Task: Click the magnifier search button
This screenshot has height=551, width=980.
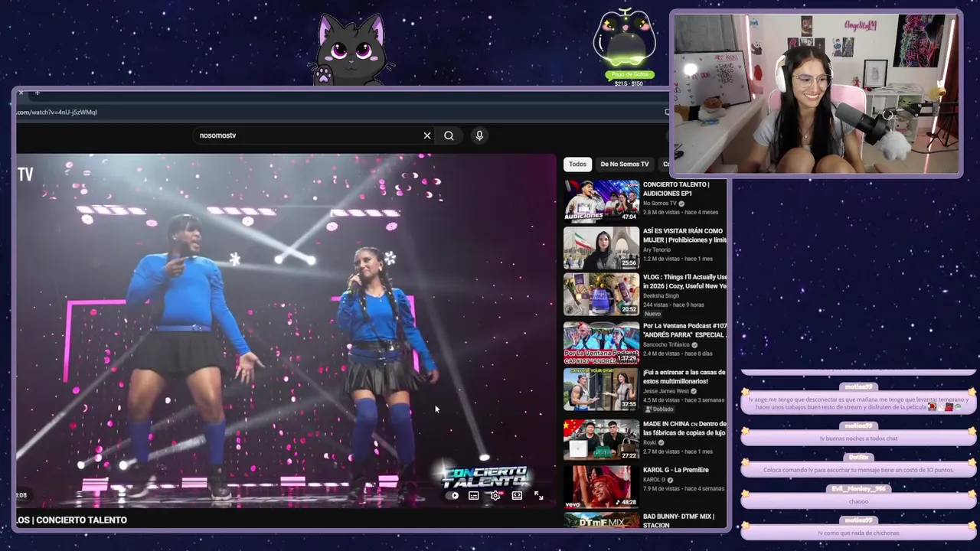Action: click(449, 135)
